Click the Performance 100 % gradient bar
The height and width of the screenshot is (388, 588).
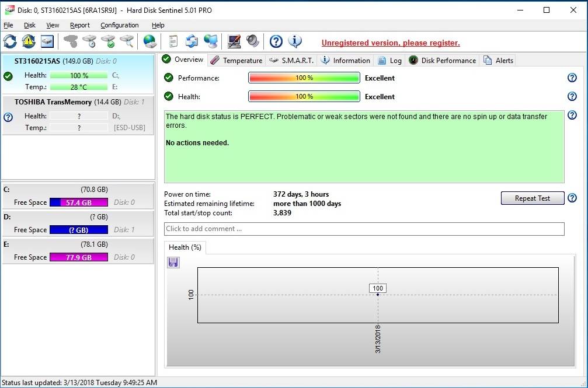(x=304, y=78)
